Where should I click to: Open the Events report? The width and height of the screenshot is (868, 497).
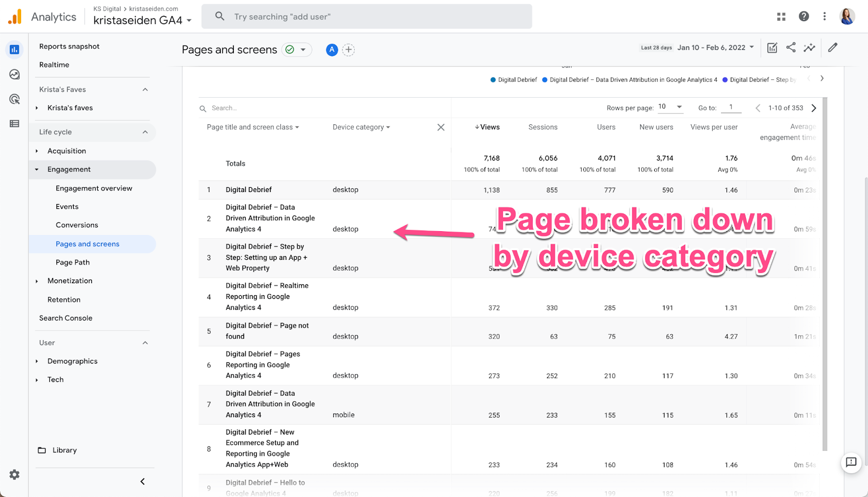pyautogui.click(x=67, y=207)
